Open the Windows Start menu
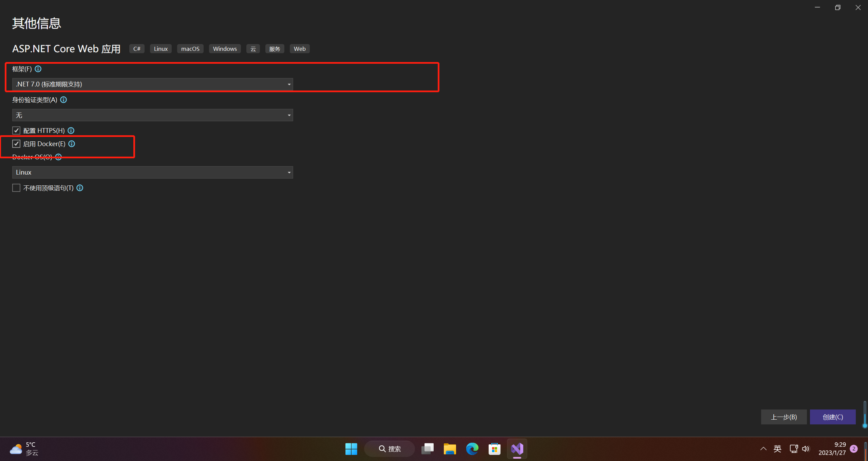Viewport: 868px width, 461px height. pos(351,449)
